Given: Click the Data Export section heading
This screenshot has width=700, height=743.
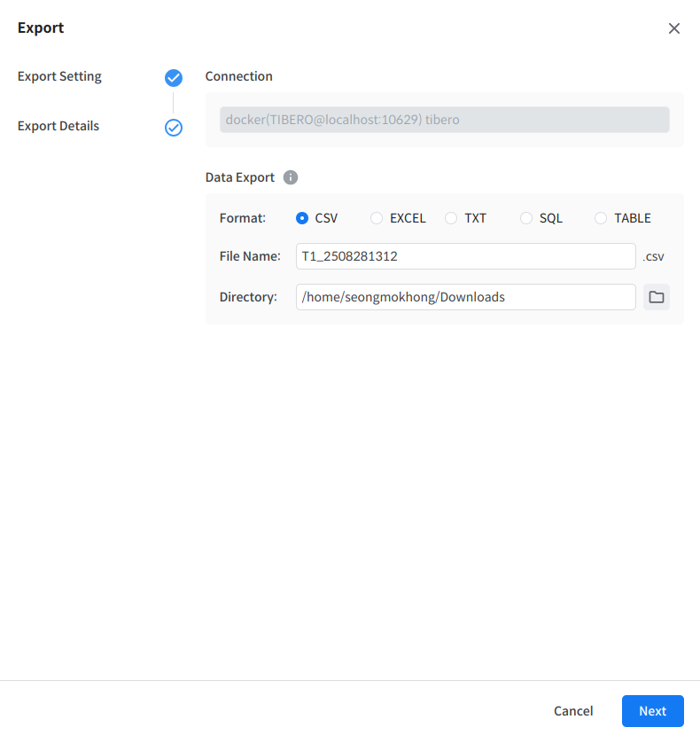Looking at the screenshot, I should click(240, 177).
